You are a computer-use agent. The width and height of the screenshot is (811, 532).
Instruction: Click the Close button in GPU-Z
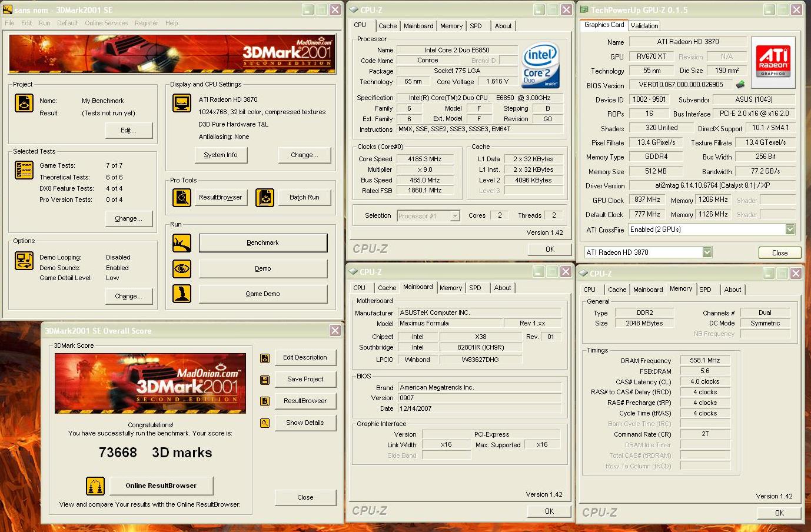tap(780, 252)
